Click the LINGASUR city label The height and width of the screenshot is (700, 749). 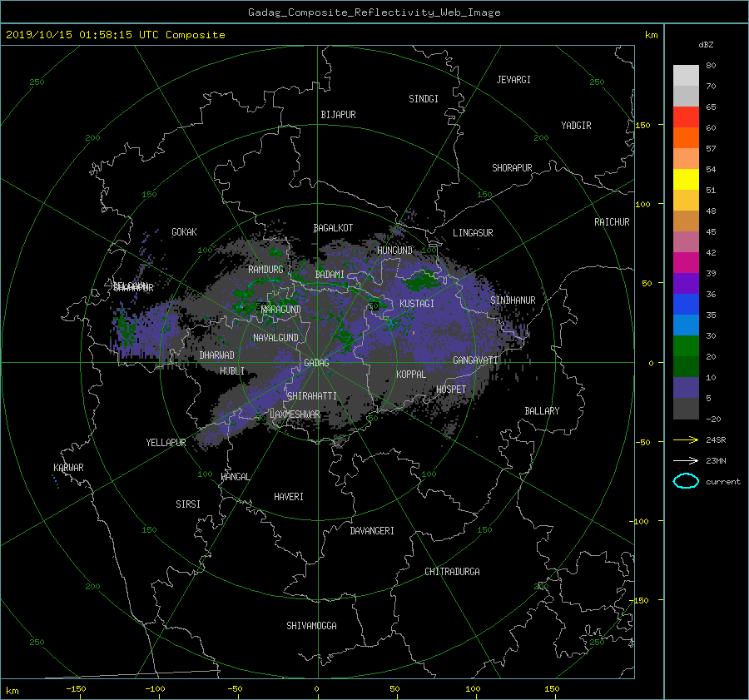click(473, 233)
